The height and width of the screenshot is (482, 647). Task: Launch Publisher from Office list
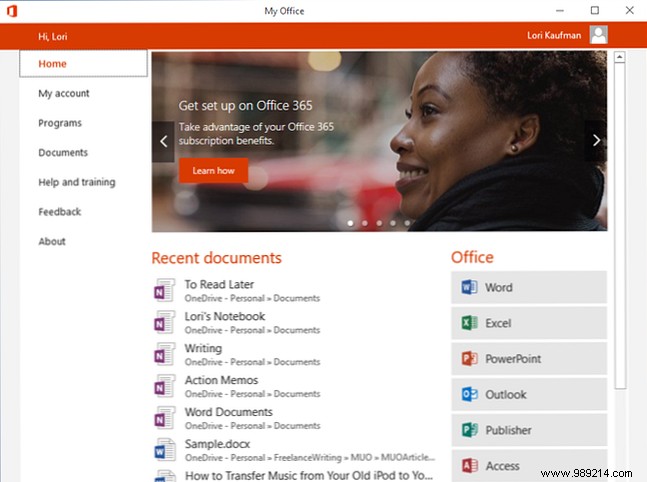[x=529, y=430]
